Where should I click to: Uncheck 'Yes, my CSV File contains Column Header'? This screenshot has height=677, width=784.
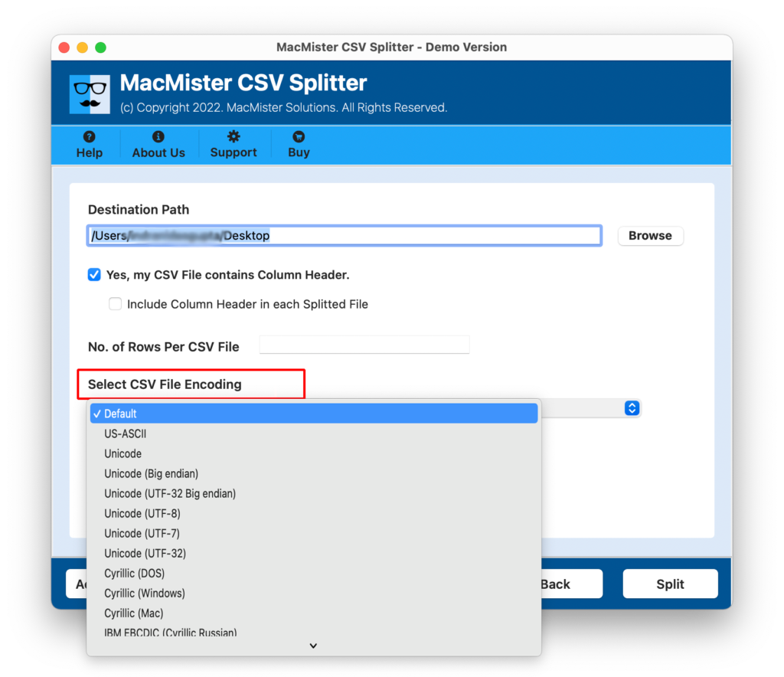tap(94, 275)
